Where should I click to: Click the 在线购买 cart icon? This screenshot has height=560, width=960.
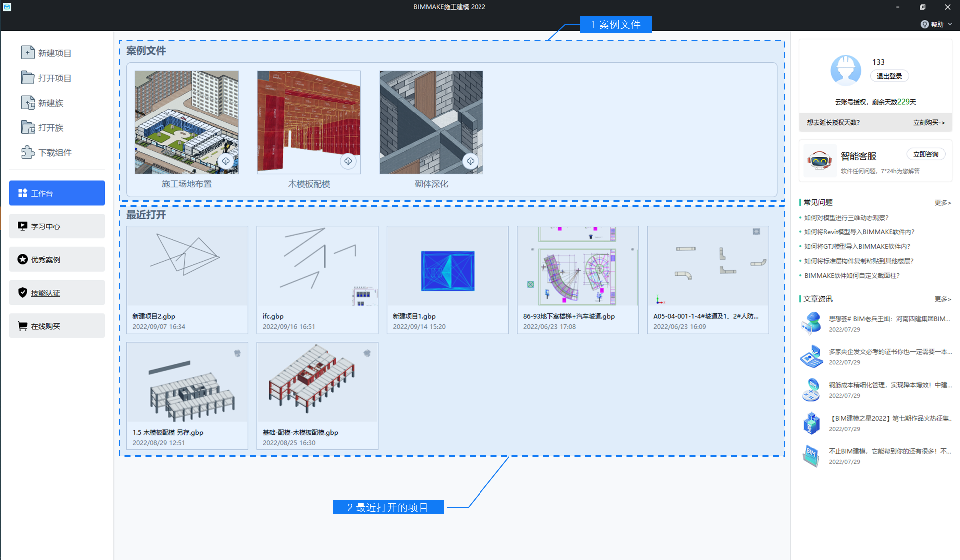22,326
